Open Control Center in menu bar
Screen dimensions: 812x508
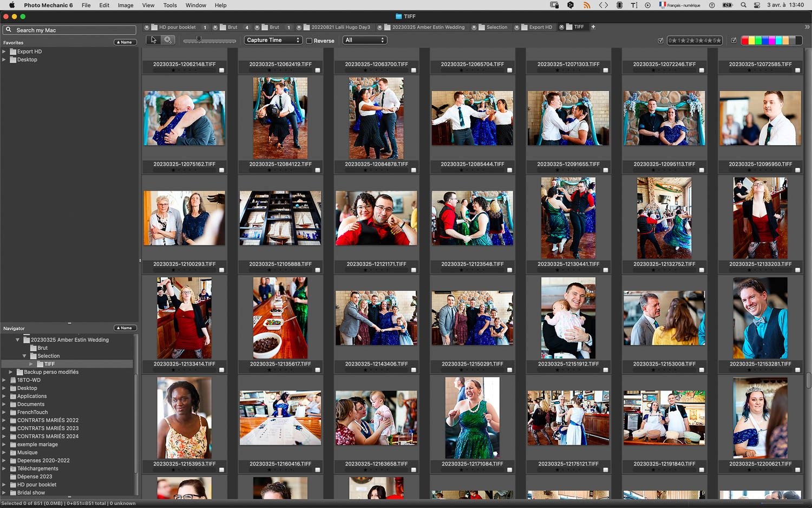[757, 5]
